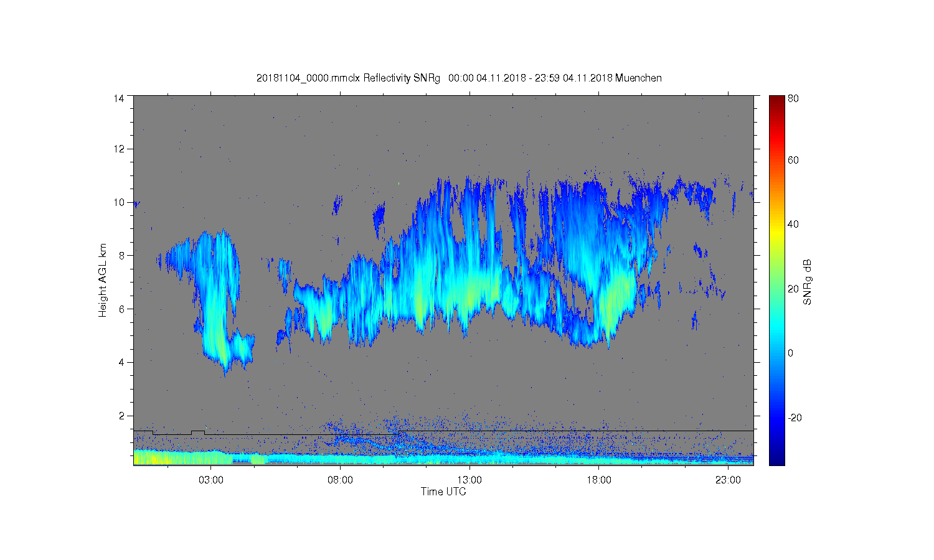Click the dark red top of the colorbar
The image size is (934, 560).
pyautogui.click(x=776, y=101)
